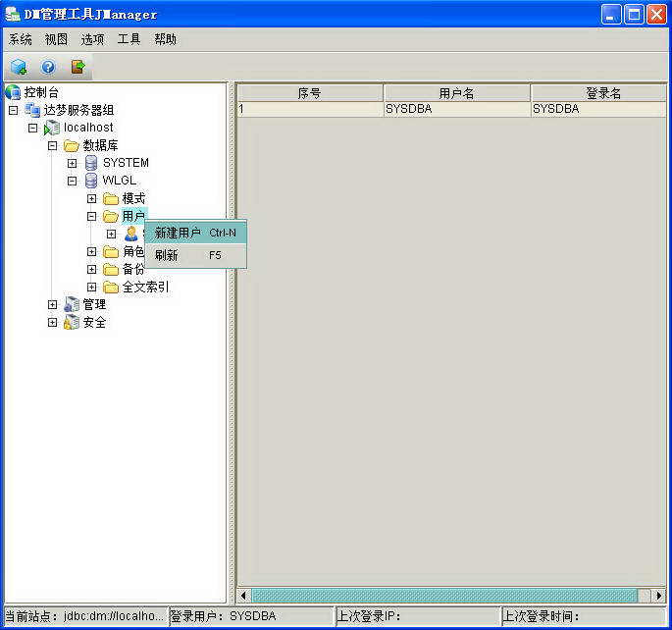This screenshot has width=672, height=630.
Task: Click the 用户 folder icon
Action: tap(111, 217)
